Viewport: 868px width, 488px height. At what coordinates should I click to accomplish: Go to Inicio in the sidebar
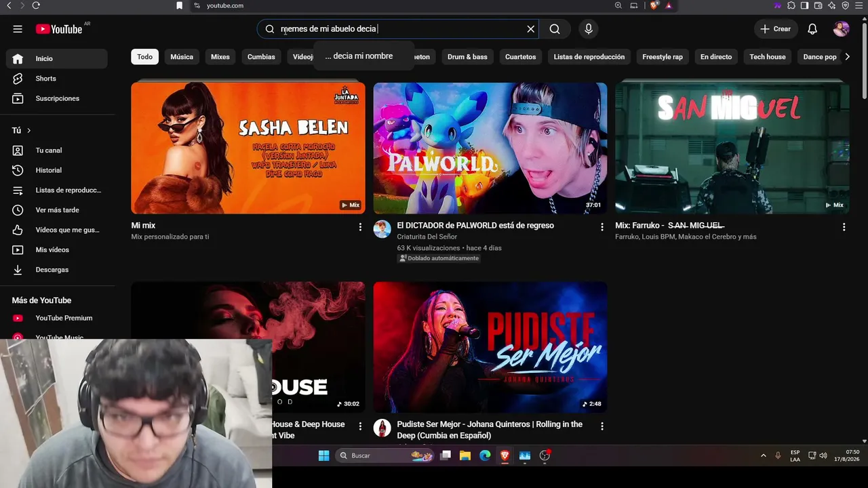tap(56, 59)
